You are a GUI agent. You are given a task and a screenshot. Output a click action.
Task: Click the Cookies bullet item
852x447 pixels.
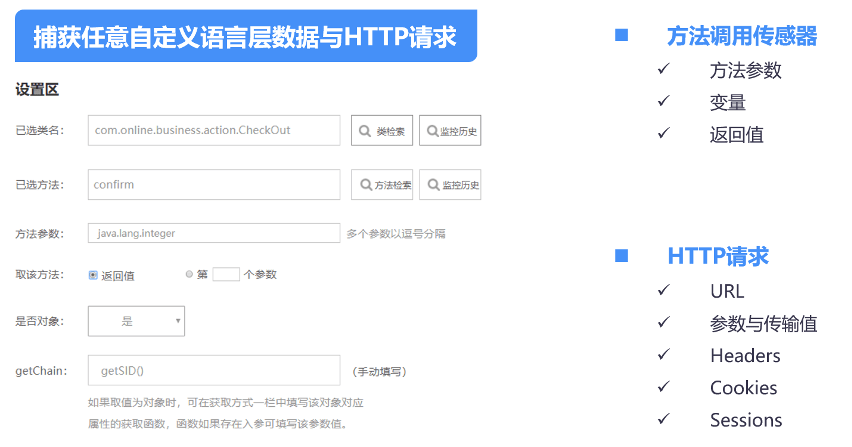pyautogui.click(x=743, y=388)
